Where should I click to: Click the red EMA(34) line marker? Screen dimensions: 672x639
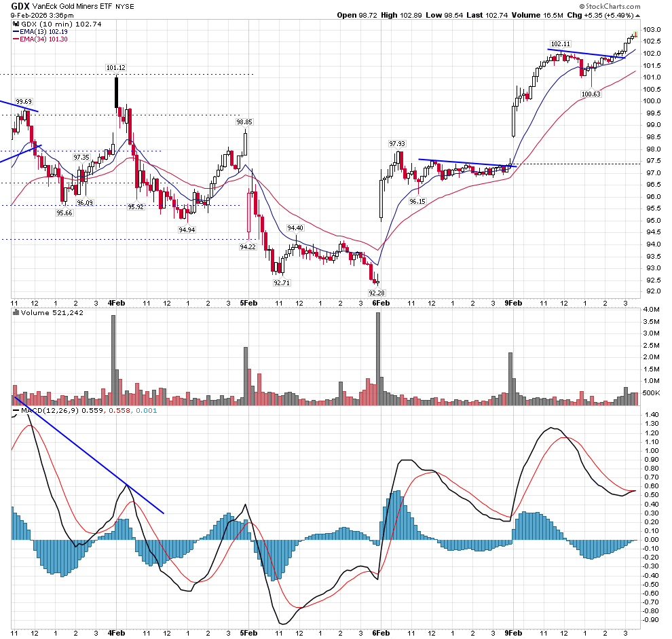click(18, 39)
